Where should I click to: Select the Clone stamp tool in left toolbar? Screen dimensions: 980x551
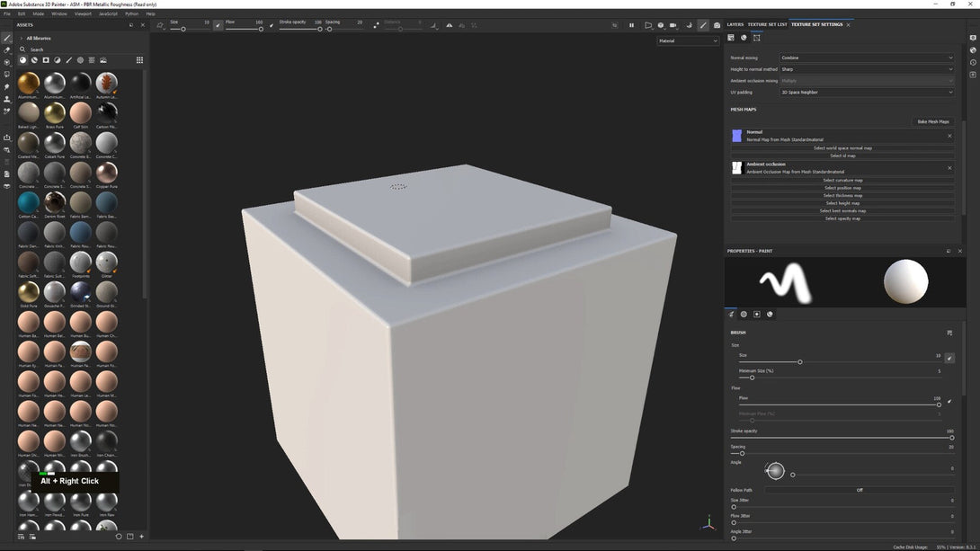tap(7, 99)
